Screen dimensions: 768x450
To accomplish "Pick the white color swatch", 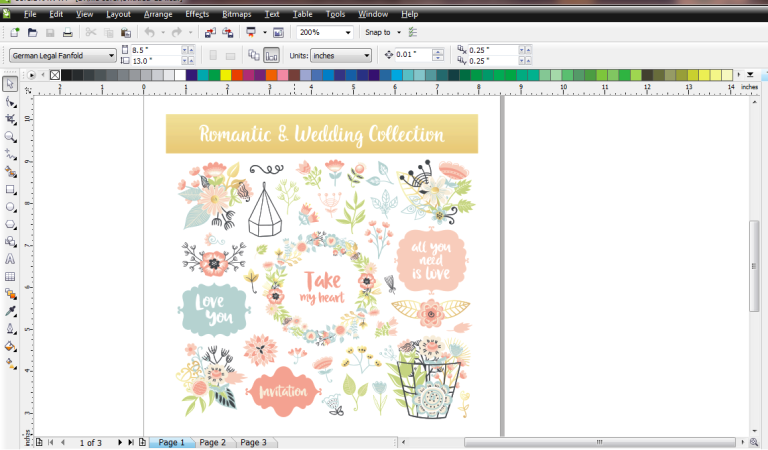I will click(x=180, y=75).
